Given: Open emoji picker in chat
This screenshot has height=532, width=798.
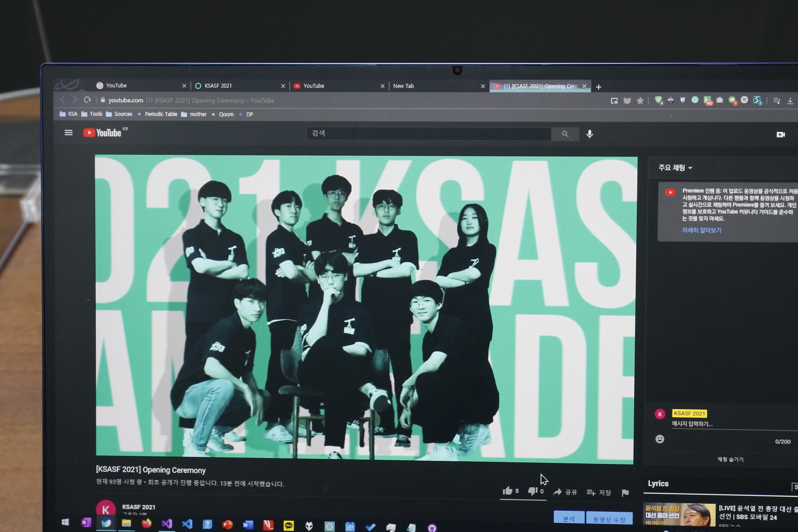Looking at the screenshot, I should click(x=660, y=439).
